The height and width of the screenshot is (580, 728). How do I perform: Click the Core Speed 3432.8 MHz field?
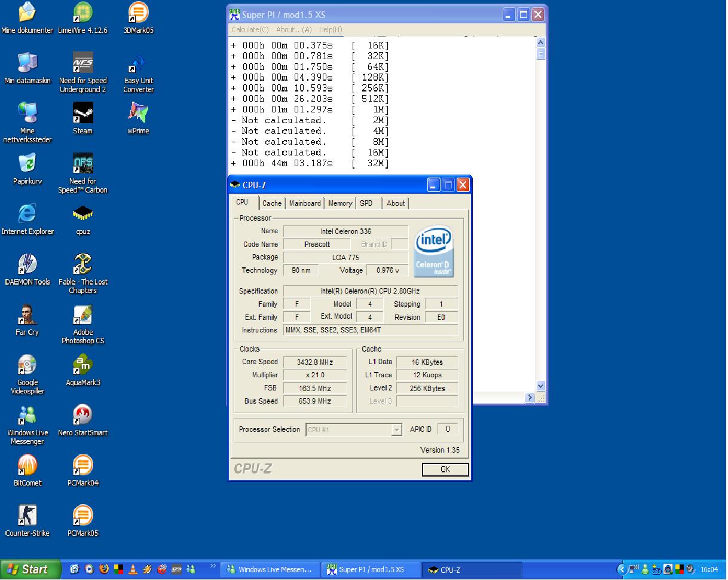(315, 362)
